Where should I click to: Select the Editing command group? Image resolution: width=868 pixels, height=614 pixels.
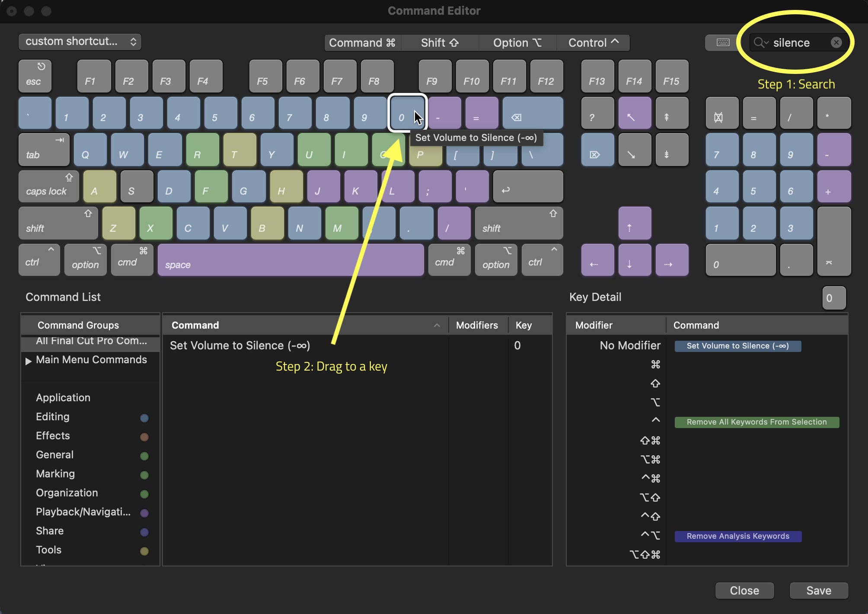[x=91, y=417]
